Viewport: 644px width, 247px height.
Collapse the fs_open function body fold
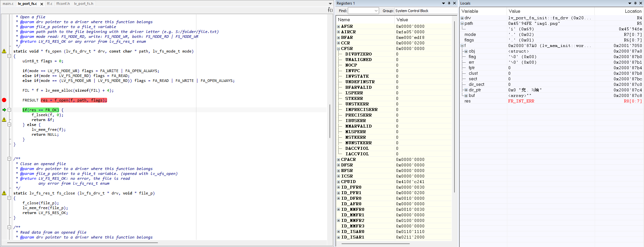[x=9, y=56]
